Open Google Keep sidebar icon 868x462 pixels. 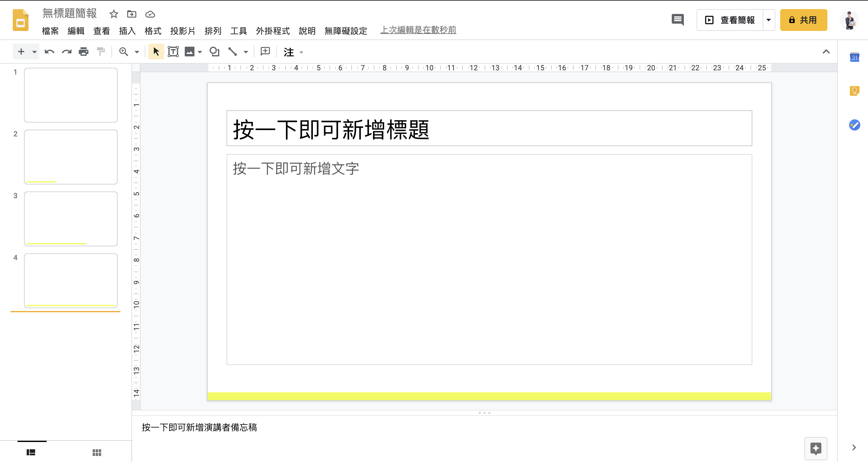click(854, 91)
